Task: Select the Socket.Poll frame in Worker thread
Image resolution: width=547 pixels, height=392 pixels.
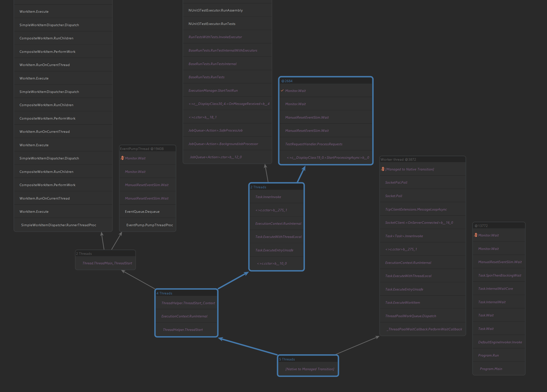Action: [x=394, y=196]
